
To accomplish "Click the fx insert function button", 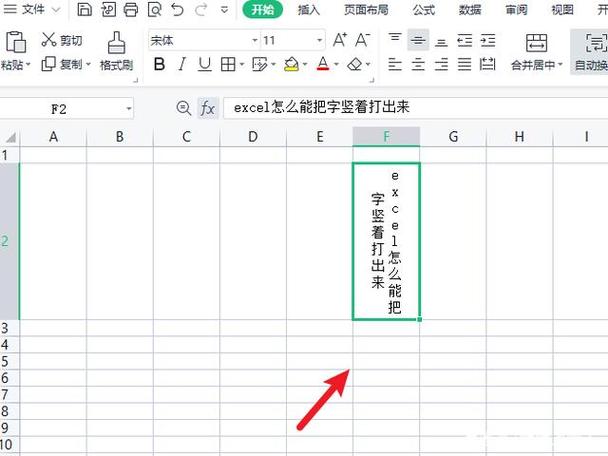I will point(207,108).
